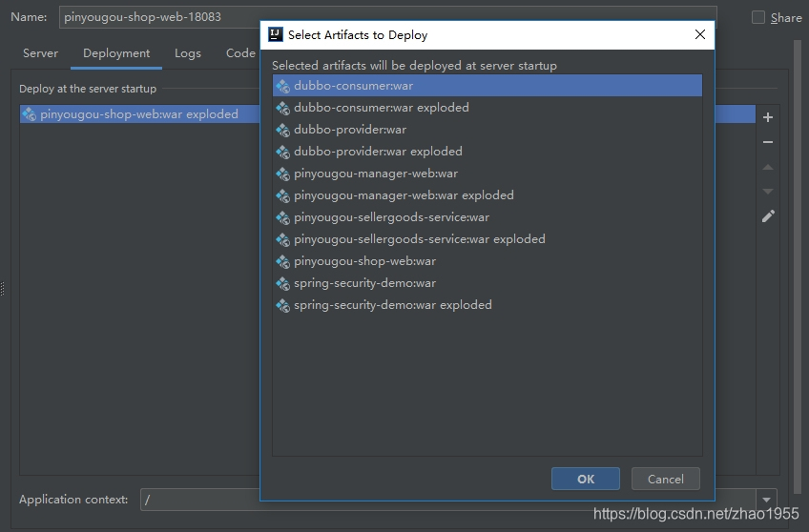Click the move up arrow icon

pos(768,167)
